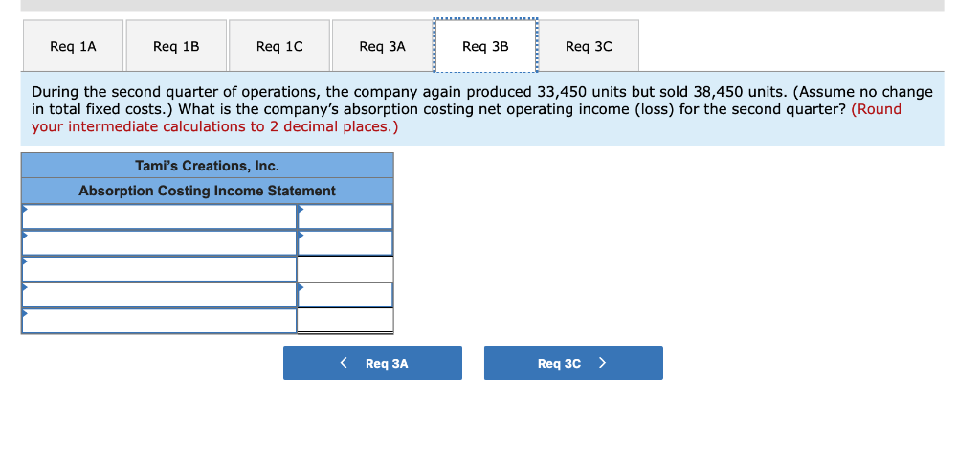Open third row label dropdown in income statement
Image resolution: width=980 pixels, height=476 pixels.
[x=160, y=269]
